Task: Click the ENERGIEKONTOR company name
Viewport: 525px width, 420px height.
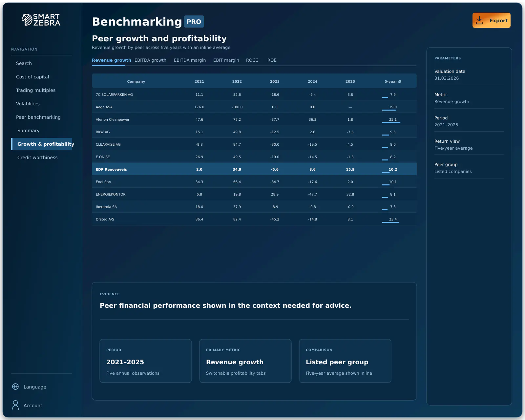Action: pos(111,194)
